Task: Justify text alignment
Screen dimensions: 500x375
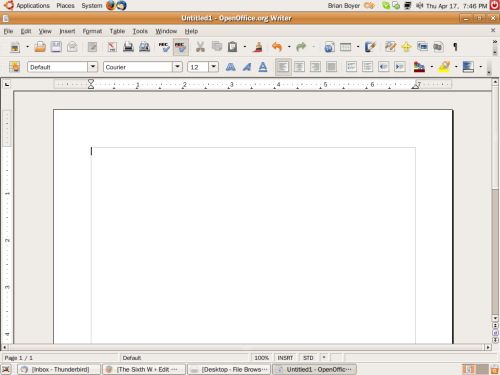Action: (x=331, y=67)
